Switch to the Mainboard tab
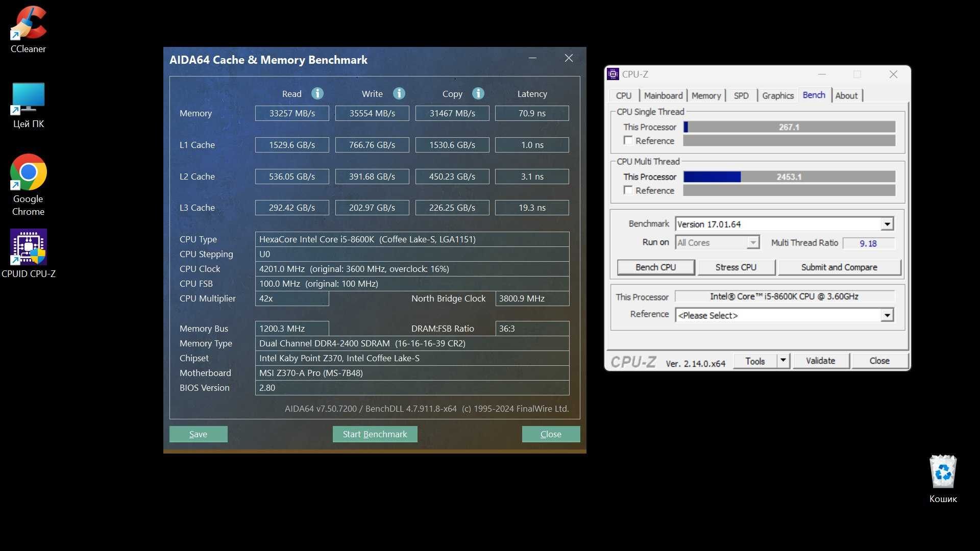The height and width of the screenshot is (551, 980). pyautogui.click(x=663, y=95)
